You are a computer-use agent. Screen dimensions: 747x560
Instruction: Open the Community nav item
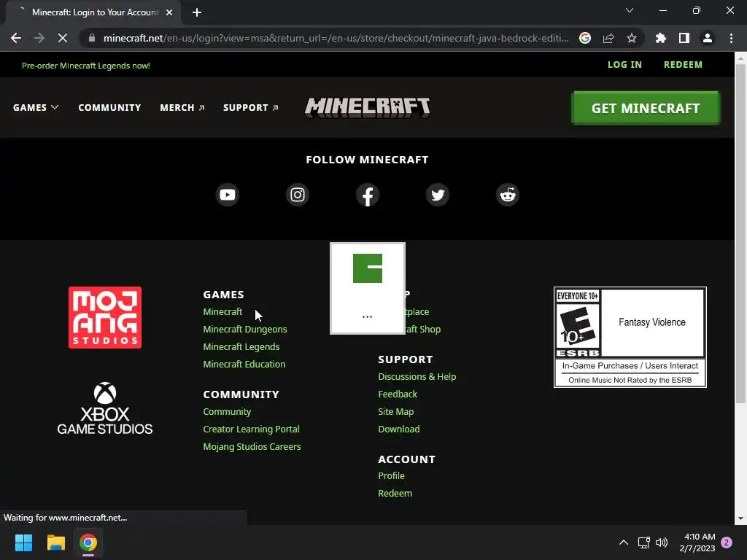pyautogui.click(x=109, y=108)
